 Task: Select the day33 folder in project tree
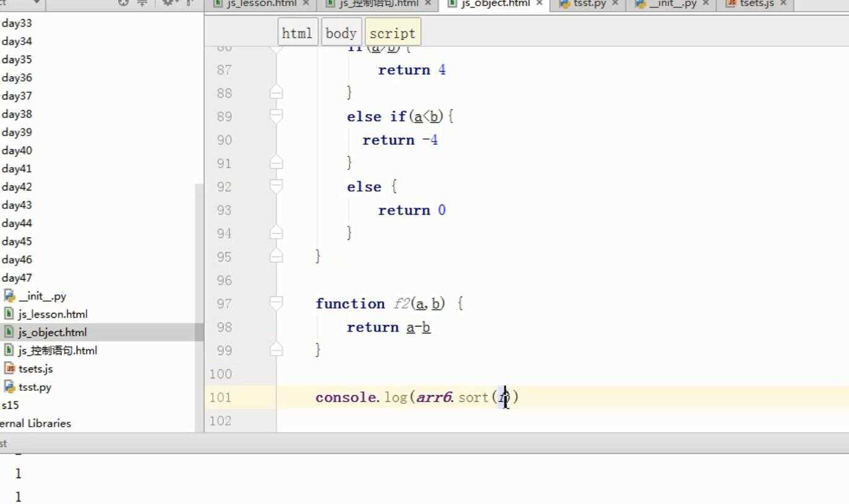pos(17,23)
